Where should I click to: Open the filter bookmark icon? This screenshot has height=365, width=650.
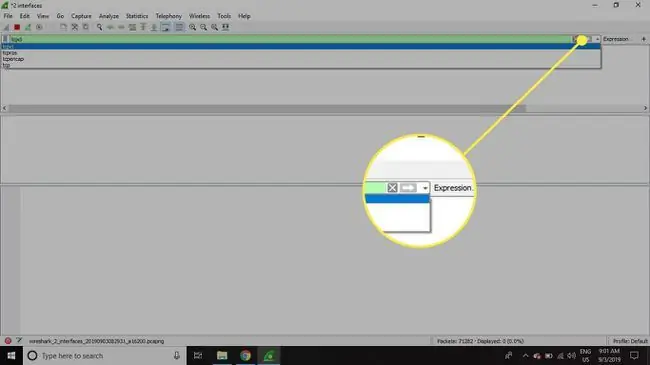point(5,39)
